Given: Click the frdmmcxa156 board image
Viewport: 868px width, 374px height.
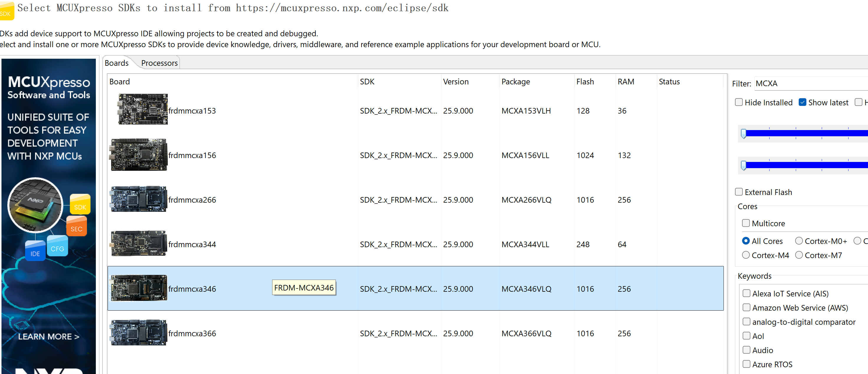Looking at the screenshot, I should [x=139, y=155].
